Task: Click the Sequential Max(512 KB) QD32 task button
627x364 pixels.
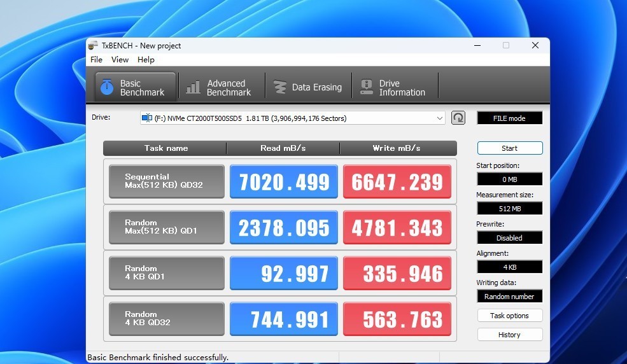Action: click(x=166, y=181)
